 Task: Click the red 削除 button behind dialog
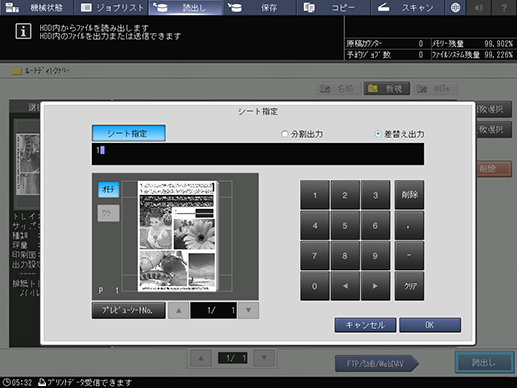click(493, 169)
